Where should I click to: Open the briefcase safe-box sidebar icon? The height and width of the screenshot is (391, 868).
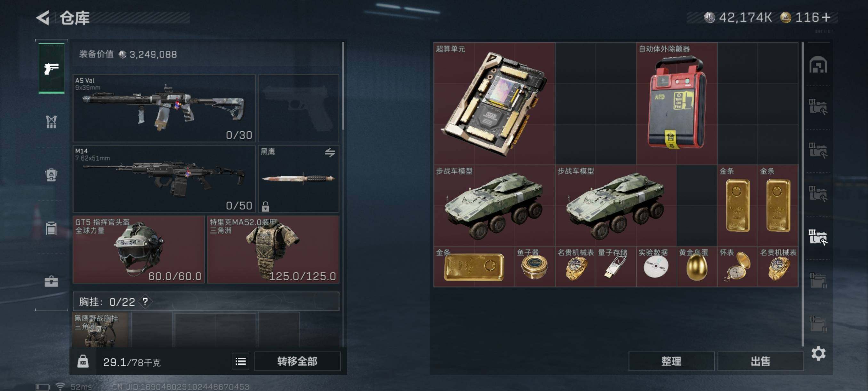point(51,281)
